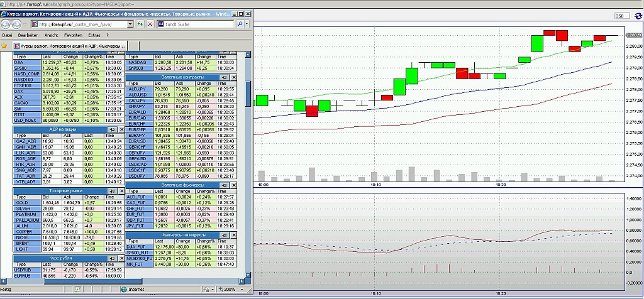Click the 050 chart input field

[x=622, y=16]
